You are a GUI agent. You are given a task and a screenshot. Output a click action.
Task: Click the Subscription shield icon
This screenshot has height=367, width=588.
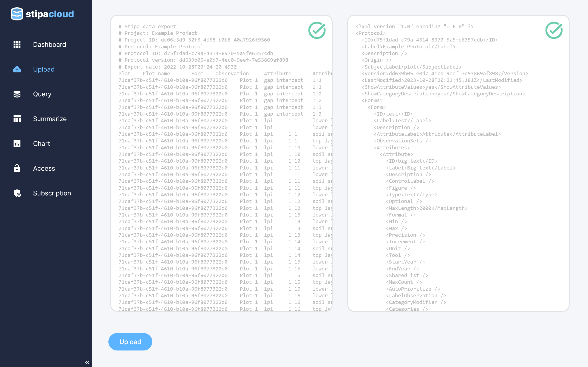[17, 193]
